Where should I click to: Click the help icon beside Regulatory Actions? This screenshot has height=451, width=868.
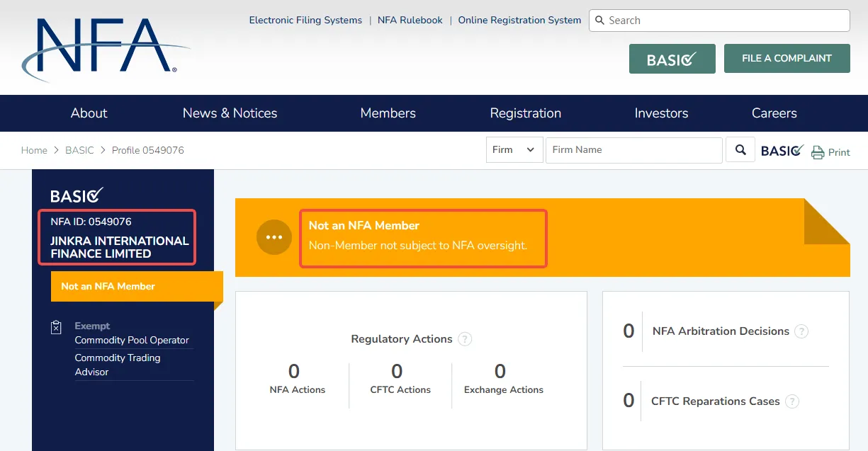coord(465,339)
